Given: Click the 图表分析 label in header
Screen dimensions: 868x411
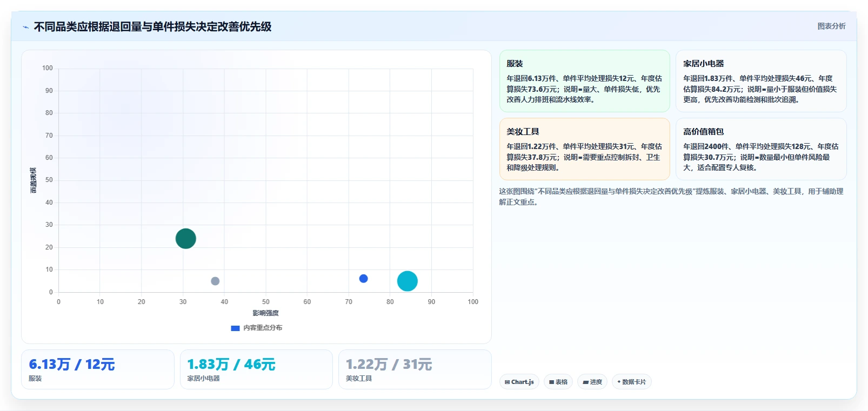Looking at the screenshot, I should 831,26.
